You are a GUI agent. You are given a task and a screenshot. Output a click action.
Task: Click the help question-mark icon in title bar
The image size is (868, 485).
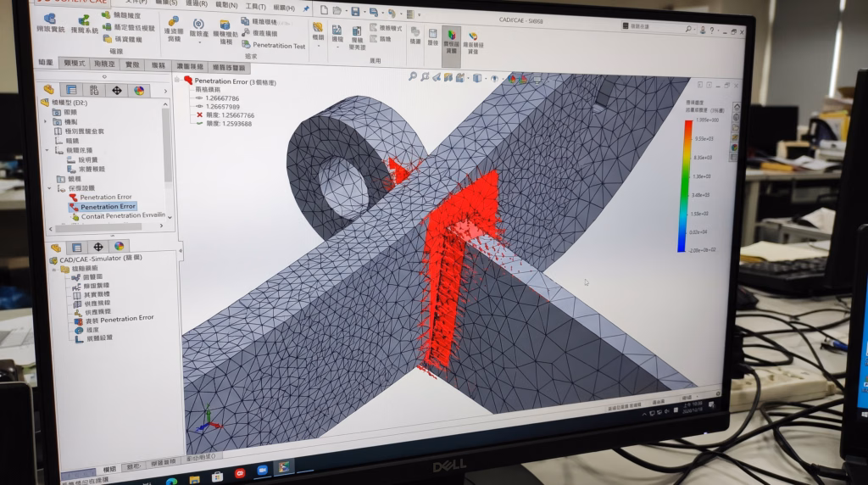tap(712, 31)
